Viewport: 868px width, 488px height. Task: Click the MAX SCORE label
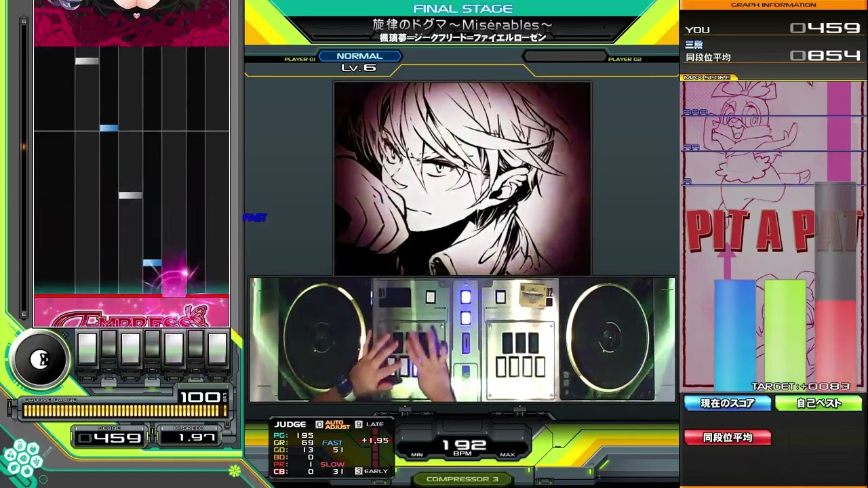click(x=707, y=77)
